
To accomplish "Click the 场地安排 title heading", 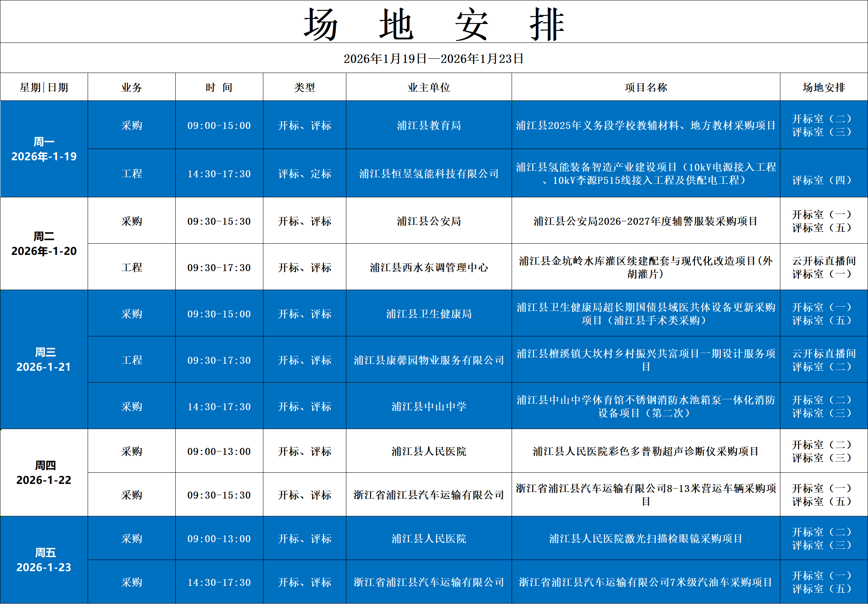I will click(434, 24).
